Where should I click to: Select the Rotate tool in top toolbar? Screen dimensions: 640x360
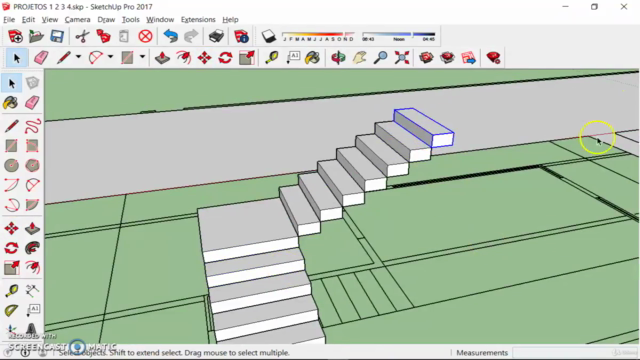[225, 58]
